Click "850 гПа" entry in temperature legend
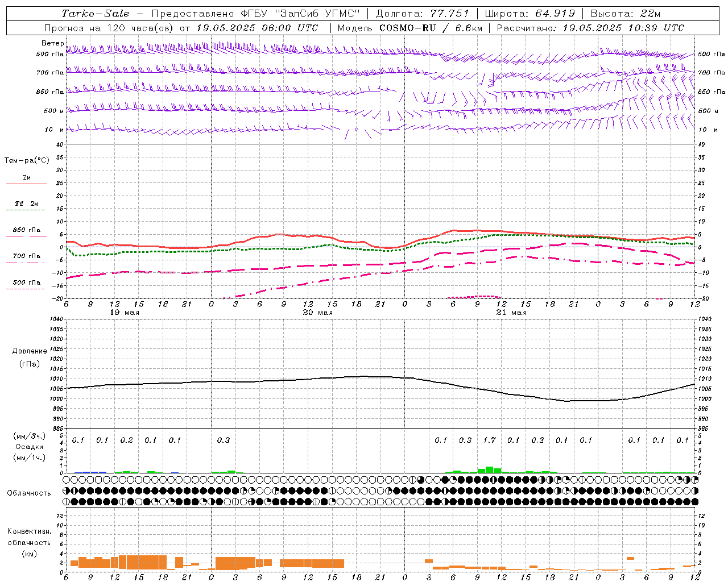Screen dimensions: 728x582 (26, 230)
